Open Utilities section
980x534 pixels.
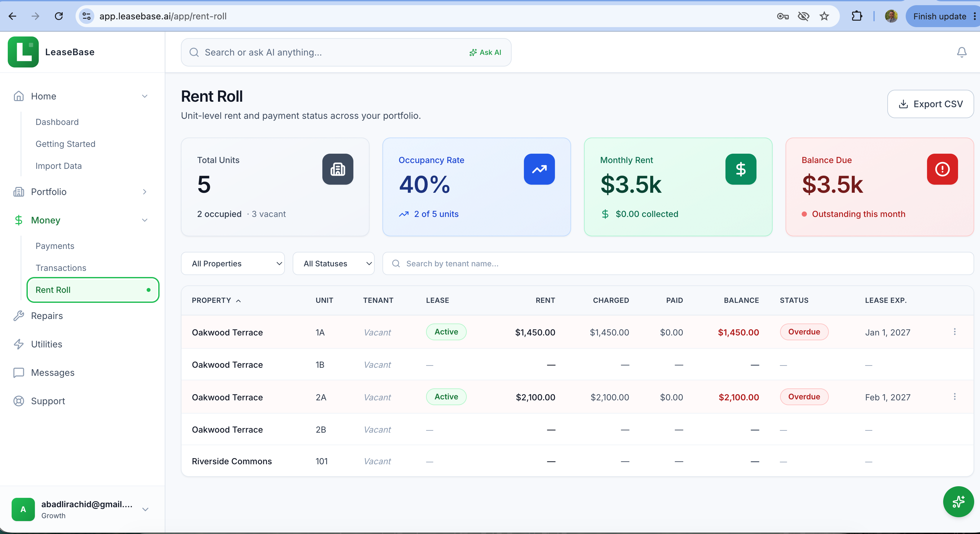[x=47, y=344]
